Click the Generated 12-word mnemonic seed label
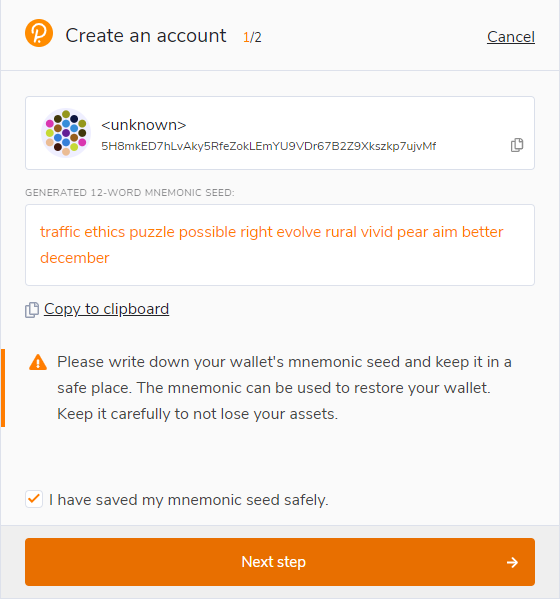The image size is (560, 599). coord(130,193)
